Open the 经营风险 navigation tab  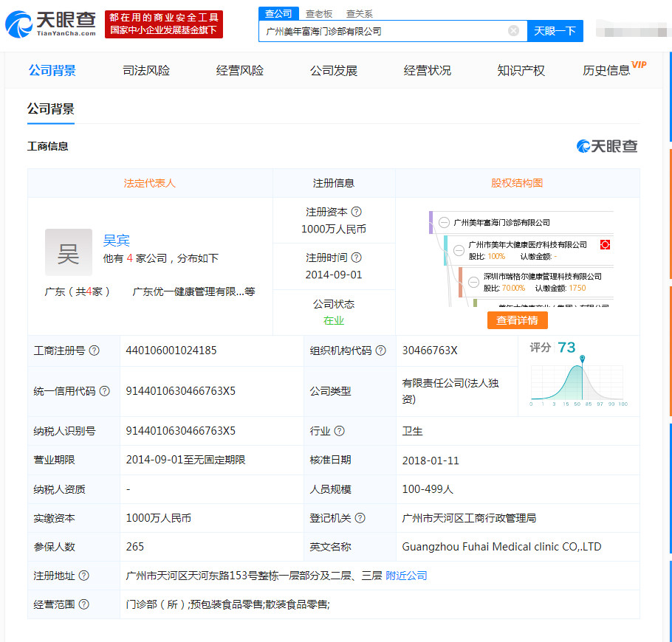tap(239, 70)
